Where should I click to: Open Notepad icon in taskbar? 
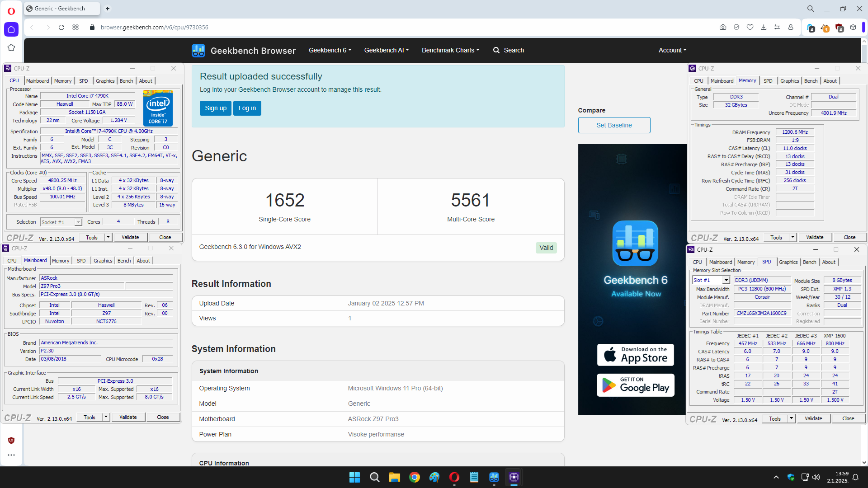474,477
